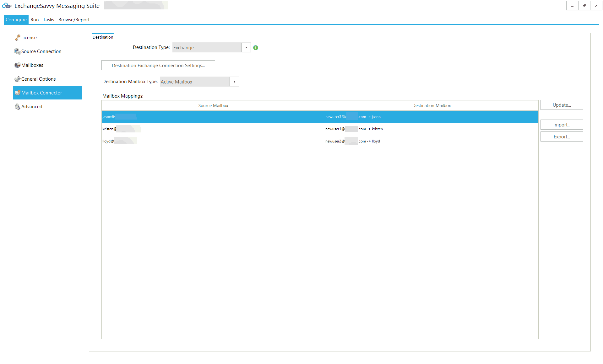
Task: Open Destination Exchange Connection Settings
Action: [158, 66]
